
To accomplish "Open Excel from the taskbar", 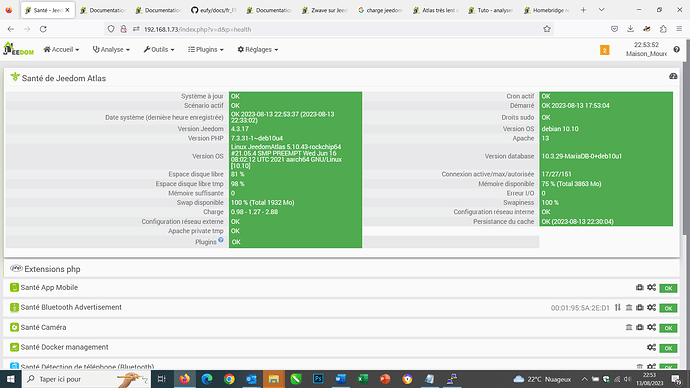I will [363, 379].
